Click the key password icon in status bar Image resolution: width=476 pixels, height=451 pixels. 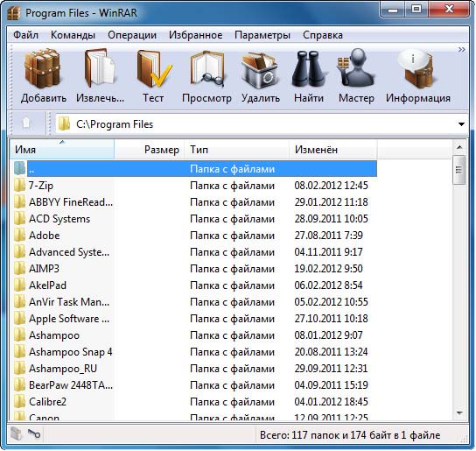point(34,434)
